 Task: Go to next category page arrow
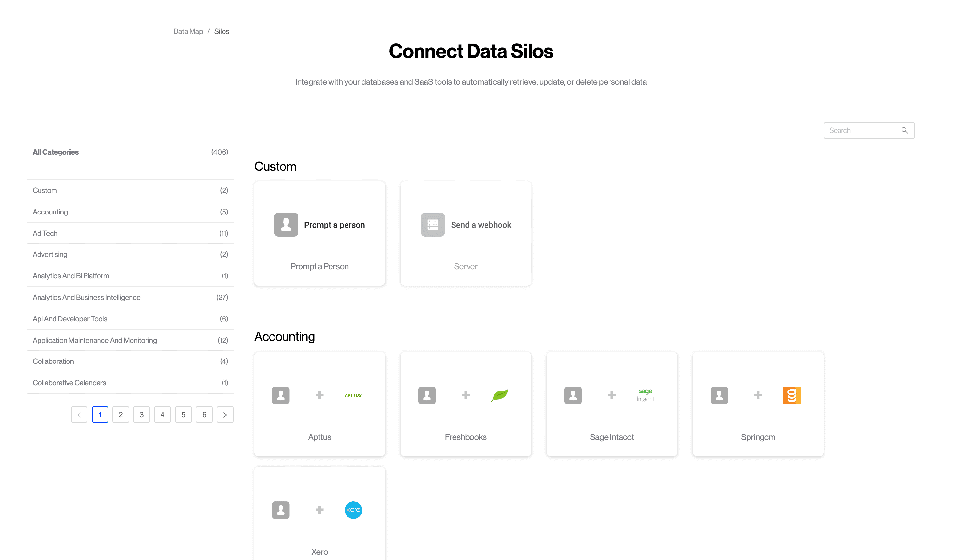click(x=225, y=415)
